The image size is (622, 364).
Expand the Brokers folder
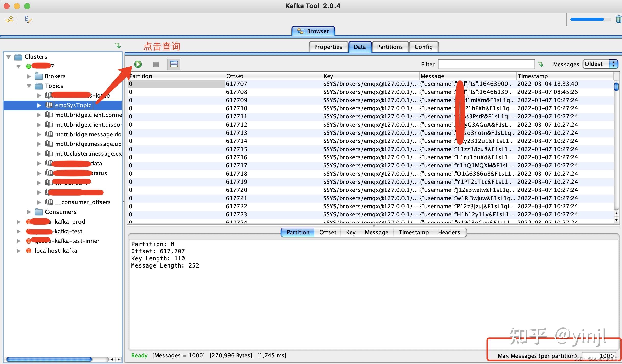(29, 76)
